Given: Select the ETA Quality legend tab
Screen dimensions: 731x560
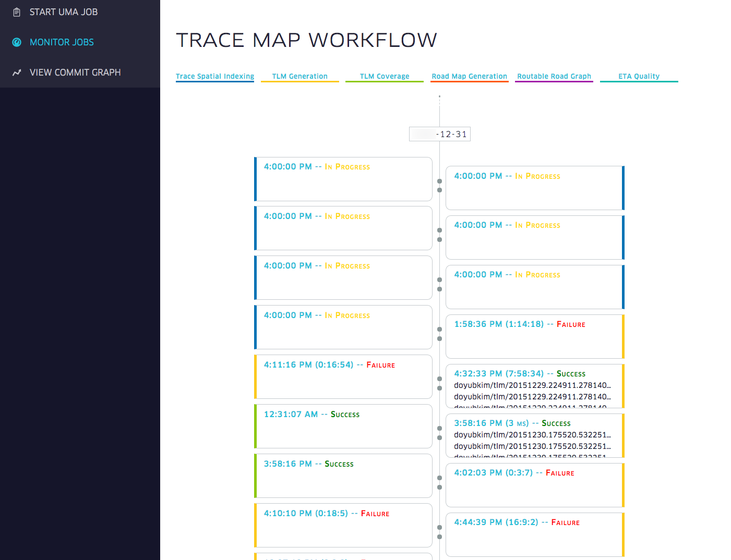Looking at the screenshot, I should 639,76.
